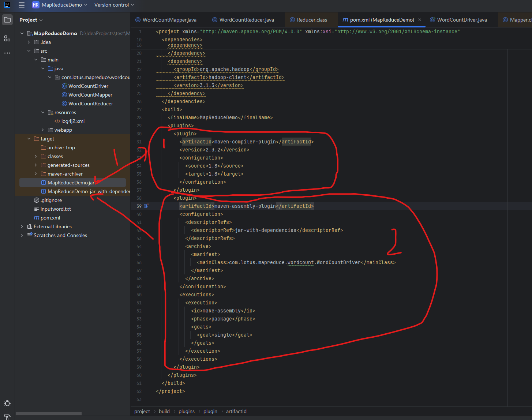Screen dimensions: 532x420
Task: Click the hamburger main menu icon
Action: 22,5
